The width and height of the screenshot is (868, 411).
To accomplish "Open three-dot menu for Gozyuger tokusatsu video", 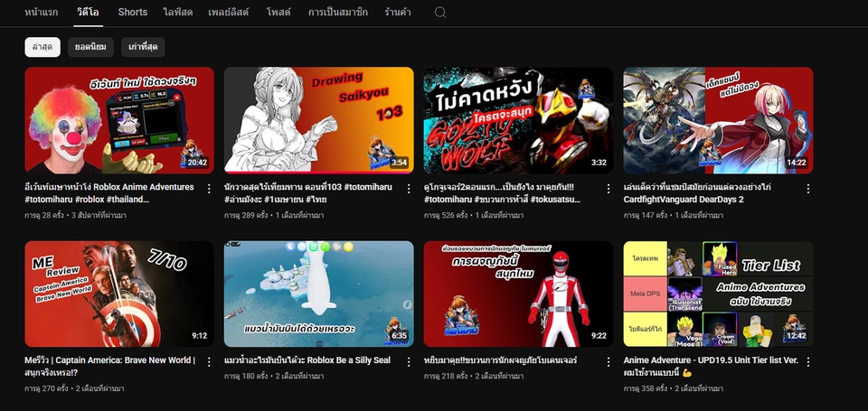I will click(609, 189).
